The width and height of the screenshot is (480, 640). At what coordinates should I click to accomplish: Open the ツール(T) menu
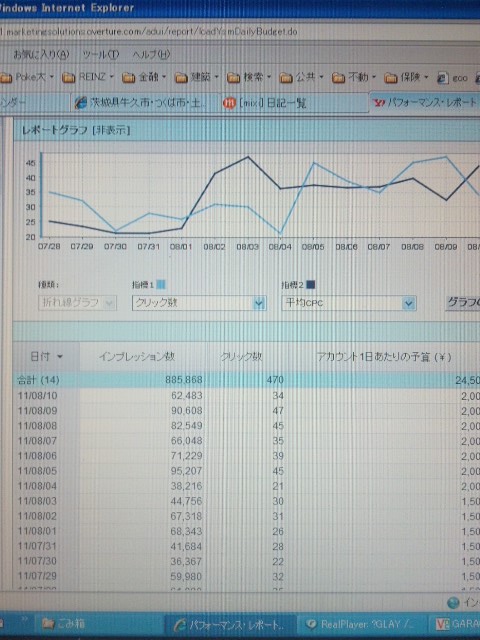click(x=100, y=54)
